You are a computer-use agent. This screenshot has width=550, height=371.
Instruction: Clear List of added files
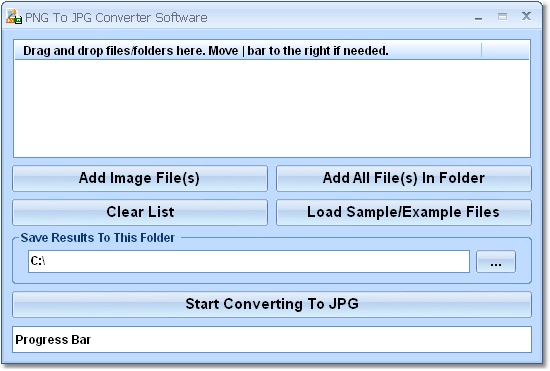(140, 212)
